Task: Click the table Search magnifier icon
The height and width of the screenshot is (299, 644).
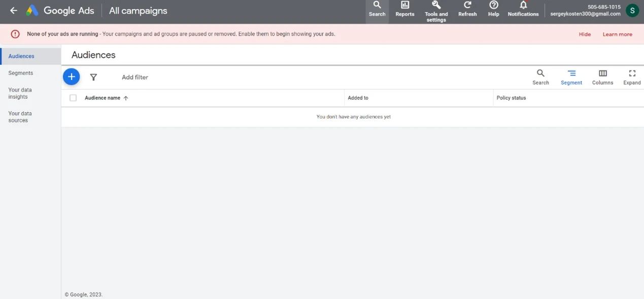Action: point(540,77)
